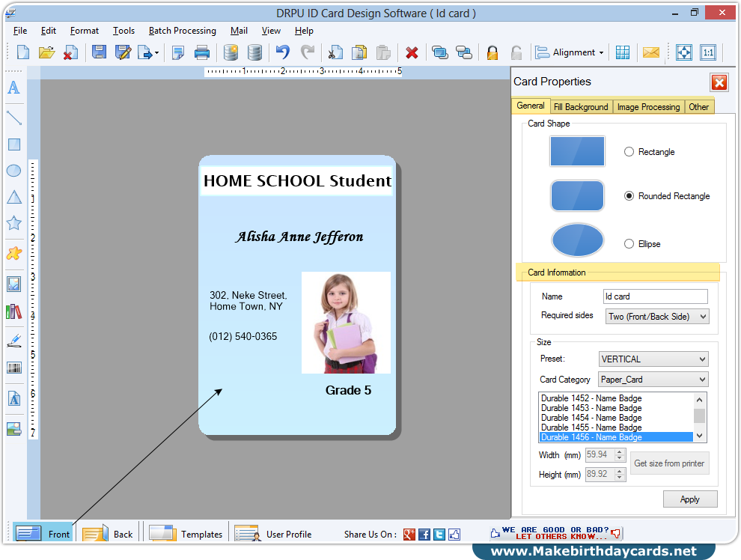Switch to the Fill Background tab

tap(581, 107)
